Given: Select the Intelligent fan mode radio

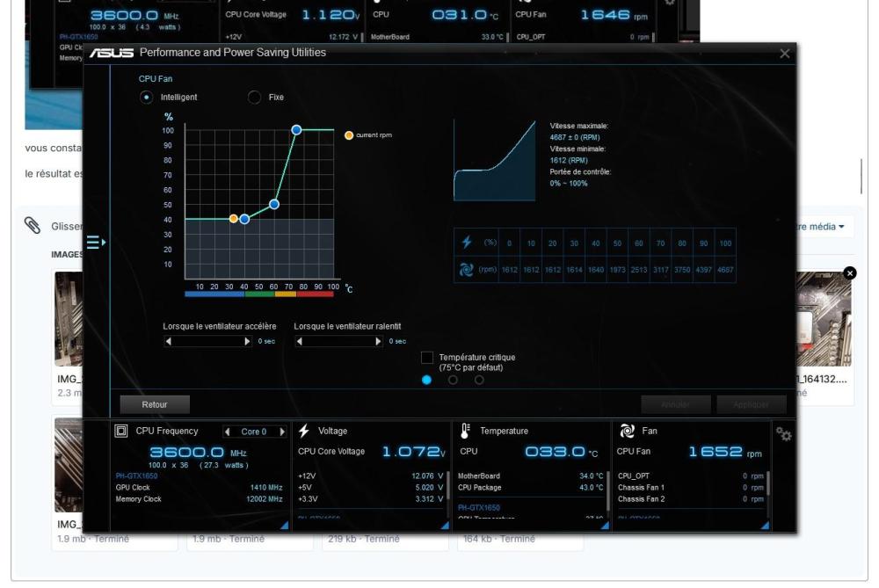Looking at the screenshot, I should tap(146, 97).
